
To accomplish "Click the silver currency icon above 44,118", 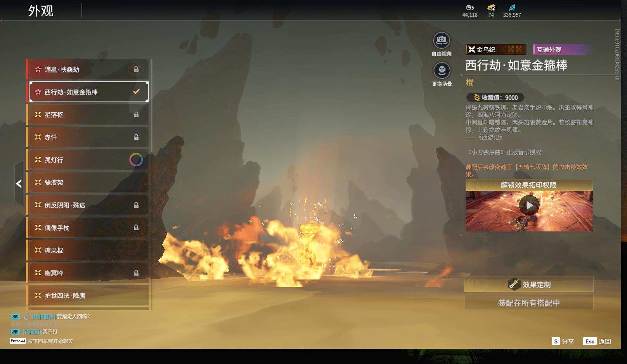I will click(x=470, y=7).
